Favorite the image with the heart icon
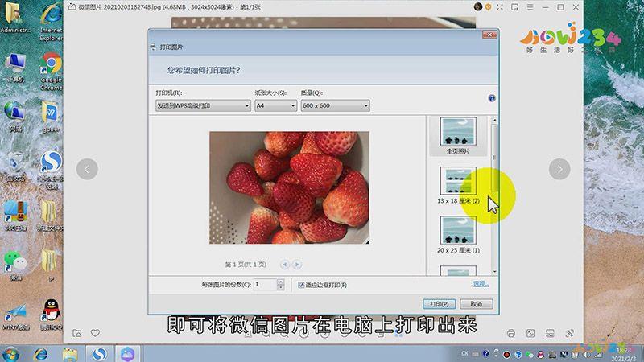644x362 pixels. pyautogui.click(x=95, y=333)
